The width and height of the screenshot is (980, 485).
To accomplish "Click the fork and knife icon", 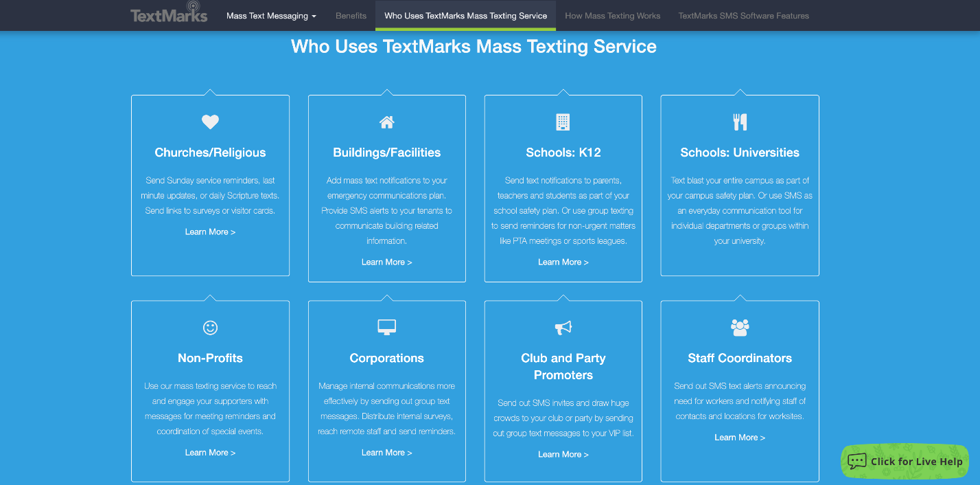I will 740,122.
